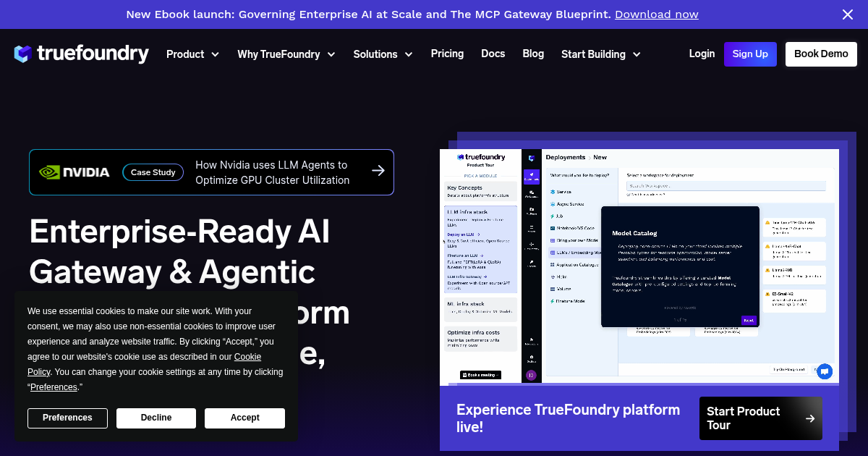
Task: Click the purple avatar at the preview sidebar bottom
Action: point(531,374)
